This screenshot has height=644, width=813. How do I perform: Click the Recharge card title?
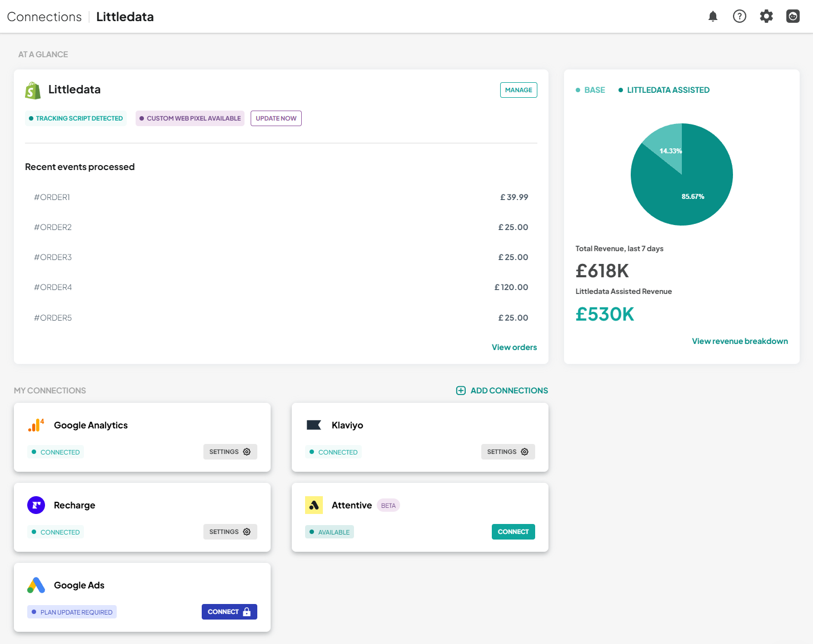74,505
